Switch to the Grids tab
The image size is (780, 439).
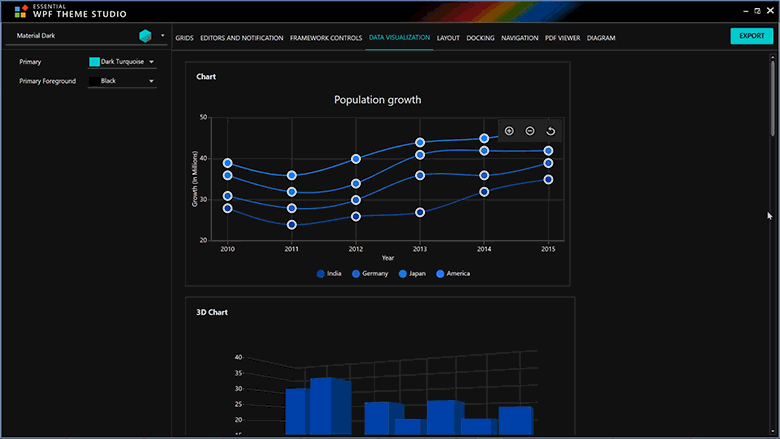184,38
